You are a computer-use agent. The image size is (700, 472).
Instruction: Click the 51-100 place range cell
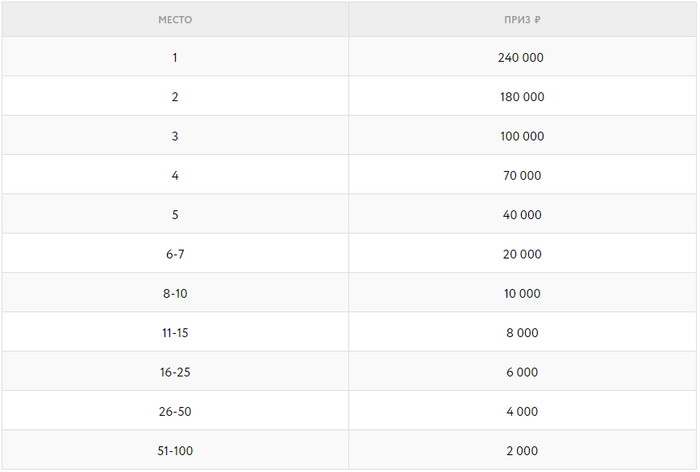175,451
